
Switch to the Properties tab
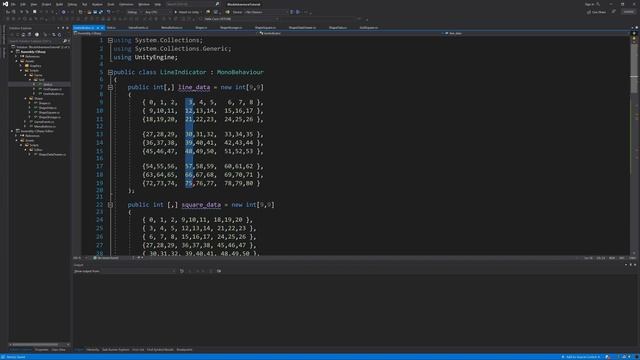pyautogui.click(x=41, y=350)
